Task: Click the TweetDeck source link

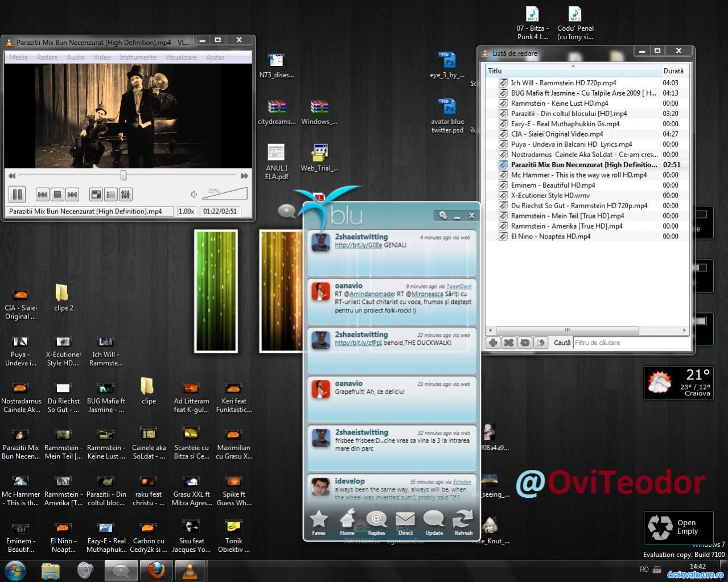Action: [459, 286]
